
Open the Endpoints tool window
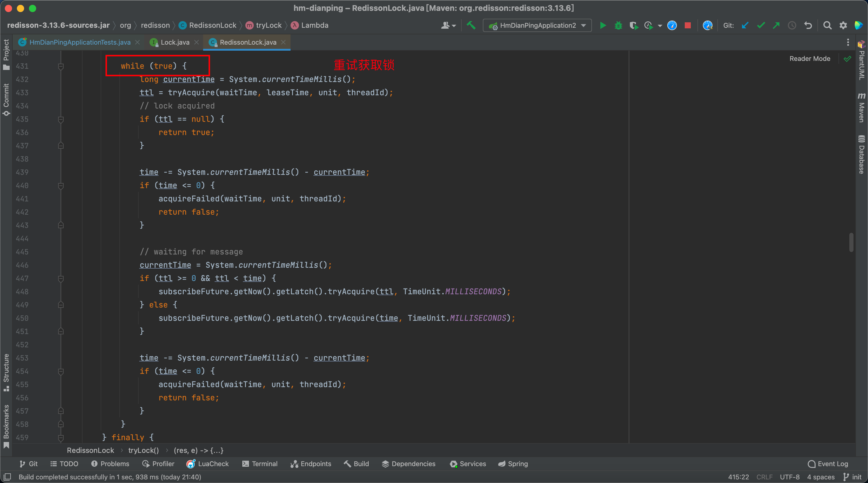[311, 464]
